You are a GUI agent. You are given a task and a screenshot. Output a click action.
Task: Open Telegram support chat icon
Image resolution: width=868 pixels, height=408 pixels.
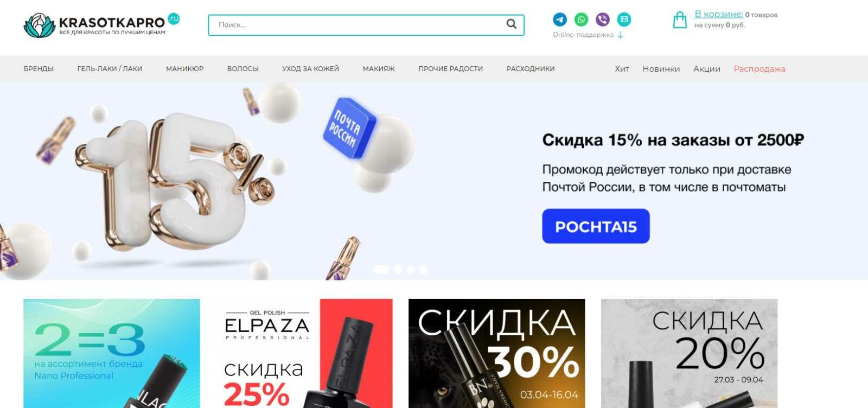point(560,20)
